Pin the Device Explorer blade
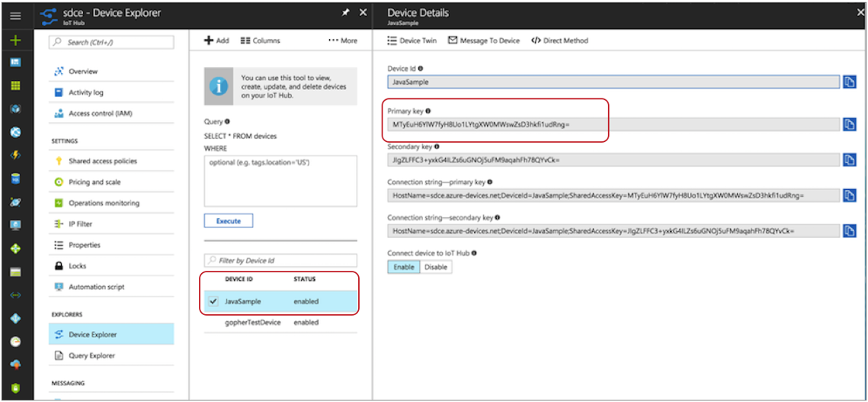 [x=347, y=13]
